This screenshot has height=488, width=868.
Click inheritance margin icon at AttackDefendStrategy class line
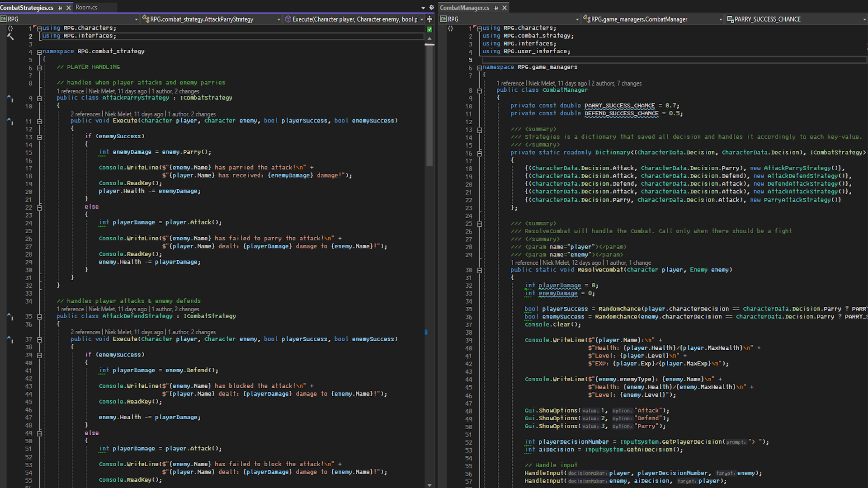10,316
